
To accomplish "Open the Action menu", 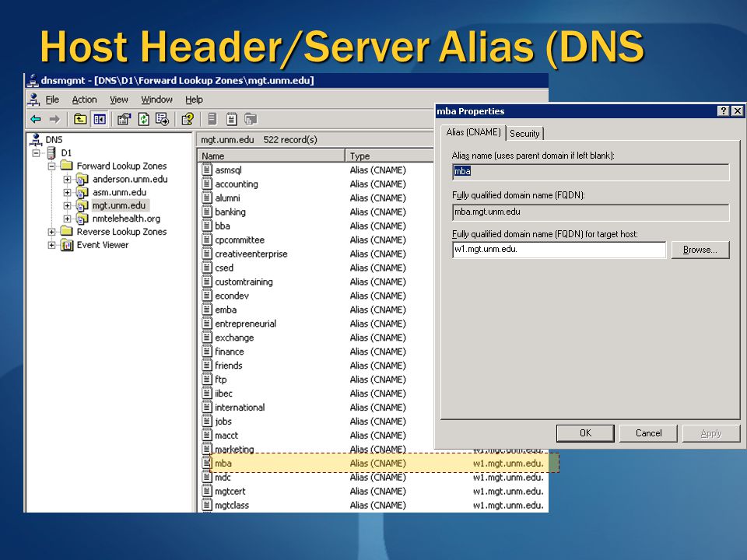I will tap(84, 100).
